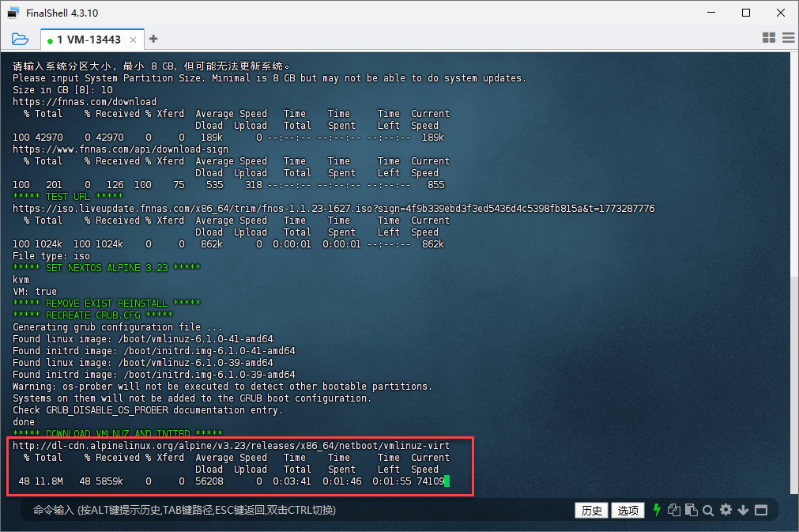Add a new session tab with plus
Viewport: 799px width, 532px height.
[x=153, y=39]
